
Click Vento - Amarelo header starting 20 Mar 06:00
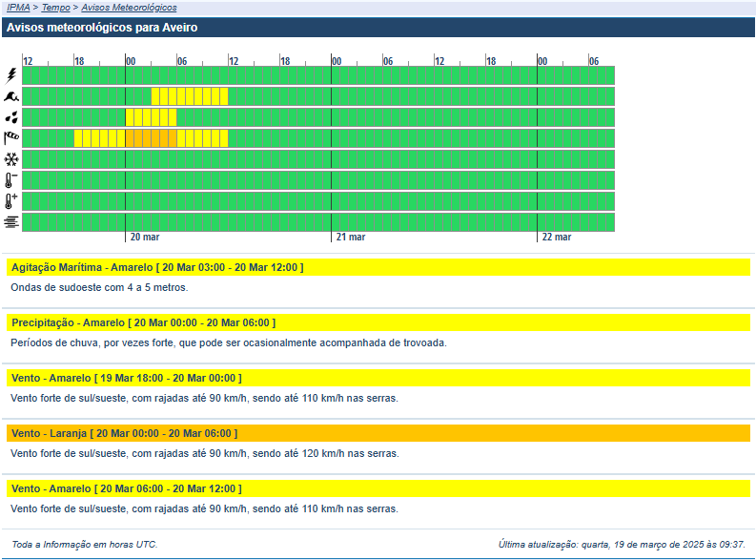pos(126,488)
